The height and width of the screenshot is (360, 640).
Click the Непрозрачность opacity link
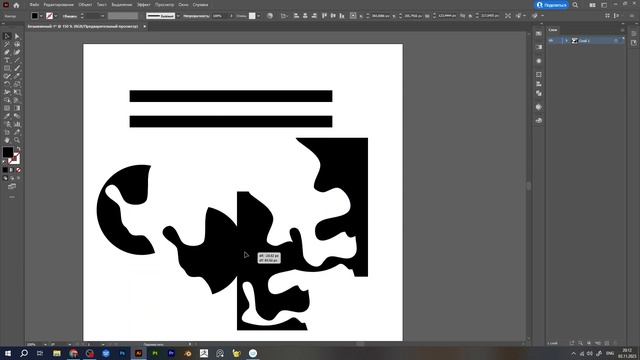coord(196,16)
